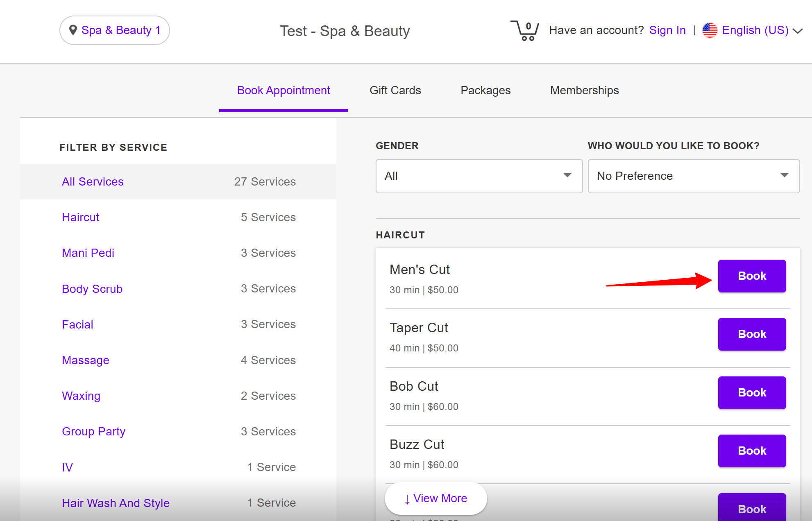
Task: Open the Gender dropdown
Action: click(479, 176)
